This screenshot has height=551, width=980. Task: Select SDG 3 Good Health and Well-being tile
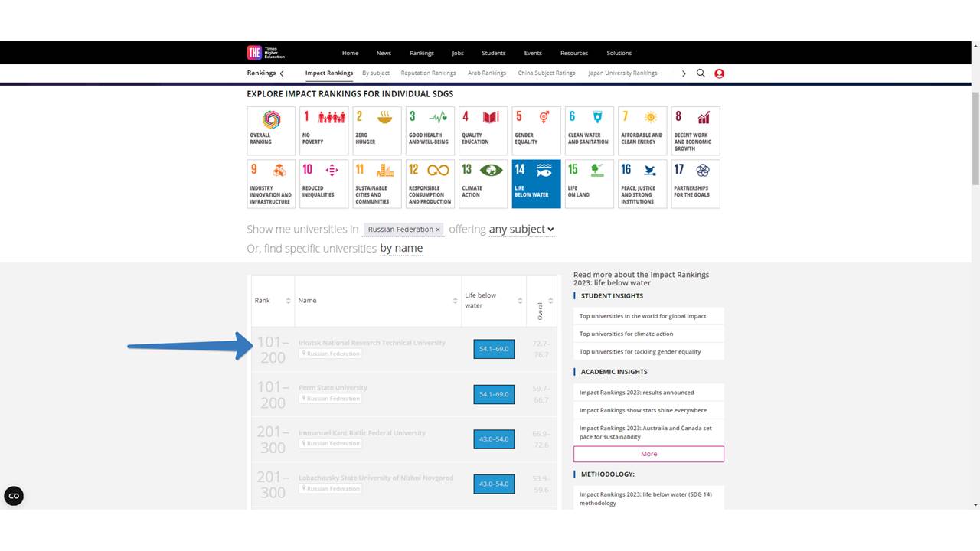(x=430, y=131)
